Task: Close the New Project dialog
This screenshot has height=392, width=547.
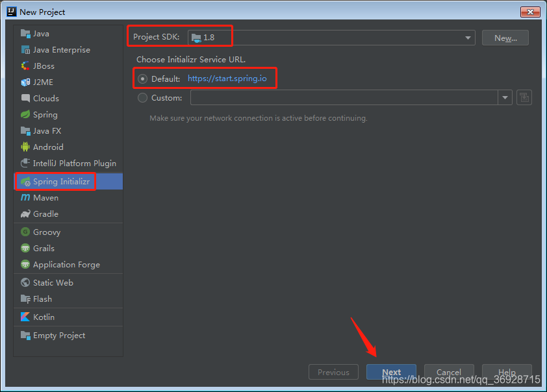Action: (530, 12)
